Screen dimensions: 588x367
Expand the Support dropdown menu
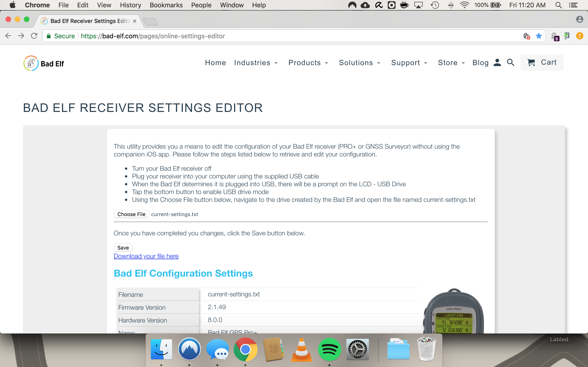tap(409, 63)
